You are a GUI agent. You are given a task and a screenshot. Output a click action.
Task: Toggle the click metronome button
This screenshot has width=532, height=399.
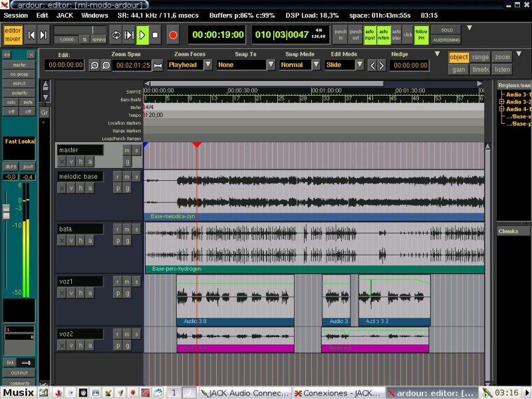408,35
